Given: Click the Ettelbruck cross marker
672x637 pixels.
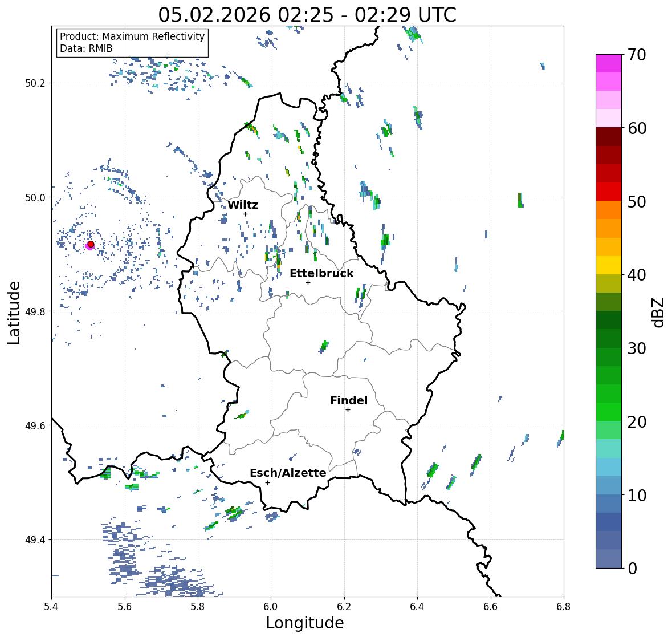Looking at the screenshot, I should [308, 282].
